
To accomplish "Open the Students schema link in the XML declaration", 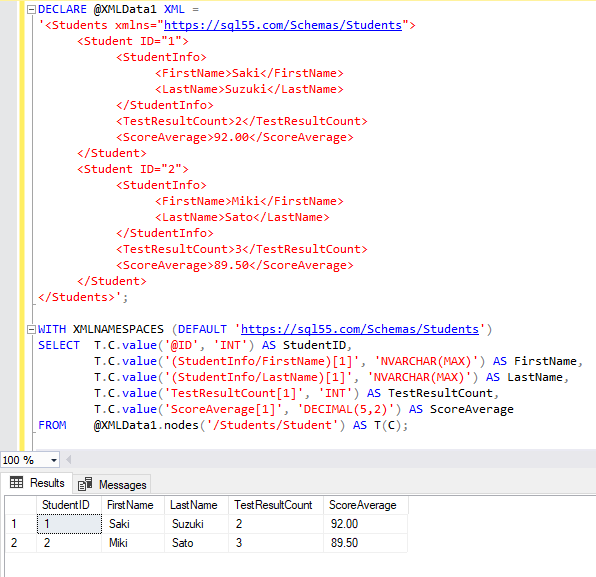I will (x=283, y=25).
